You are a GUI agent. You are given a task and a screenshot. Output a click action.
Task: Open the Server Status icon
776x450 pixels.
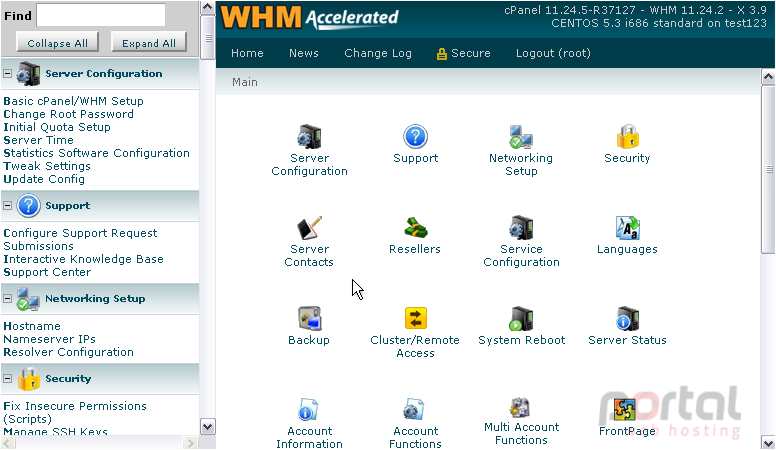628,319
